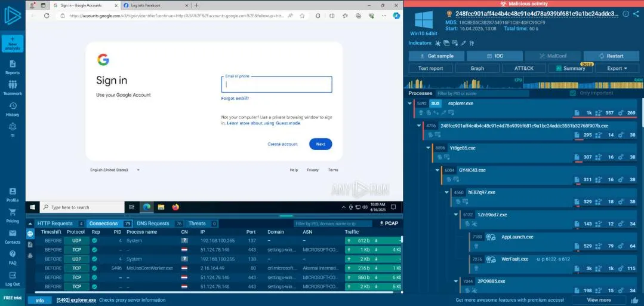Viewport: 644px width, 306px height.
Task: Click the AppLaunch.exe process row
Action: coord(553,242)
